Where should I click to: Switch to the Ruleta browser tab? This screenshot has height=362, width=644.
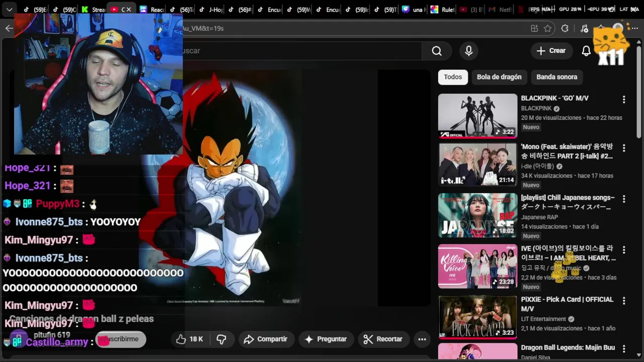[x=443, y=10]
